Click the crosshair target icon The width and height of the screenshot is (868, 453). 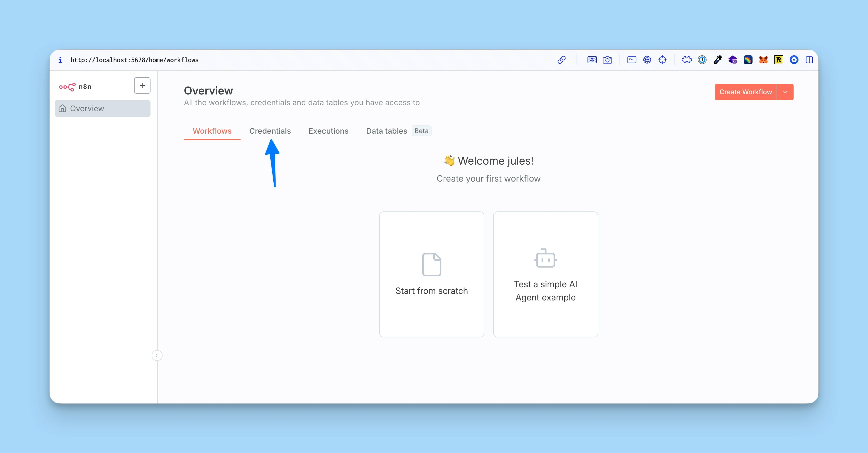point(662,60)
